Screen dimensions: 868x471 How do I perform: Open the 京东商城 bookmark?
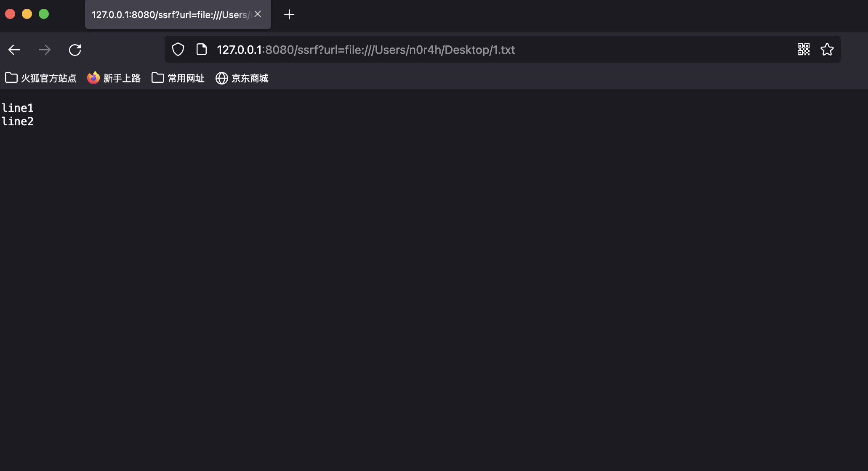(x=242, y=78)
